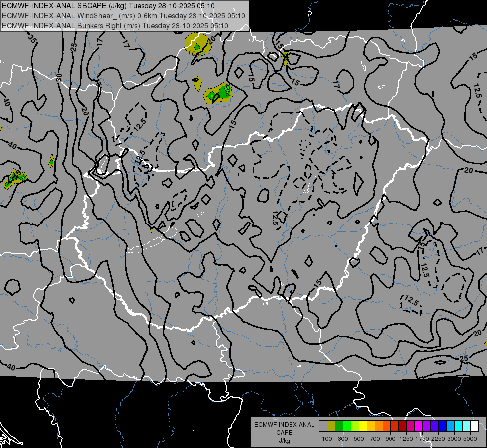Pick the pink-magenta swatch left of 1750
This screenshot has width=487, height=448.
(x=410, y=426)
